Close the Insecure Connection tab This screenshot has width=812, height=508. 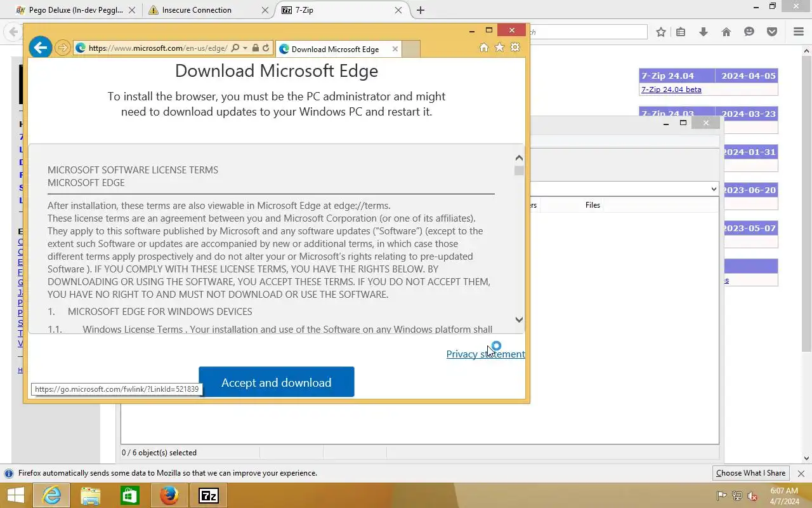[x=265, y=10]
